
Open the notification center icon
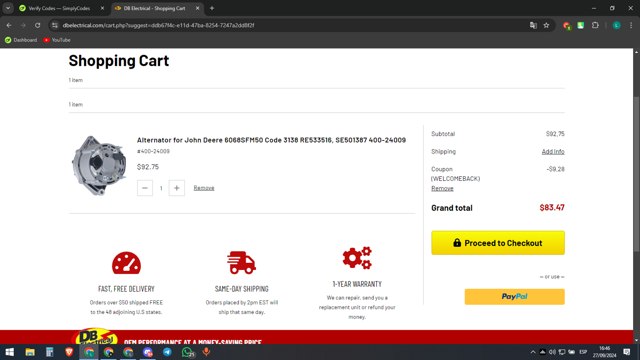coord(627,352)
